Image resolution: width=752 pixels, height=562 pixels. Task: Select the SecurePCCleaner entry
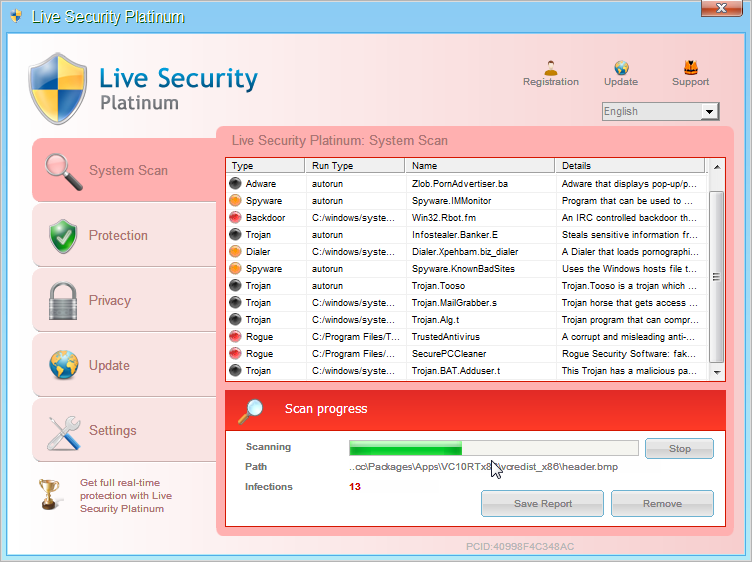(x=449, y=354)
